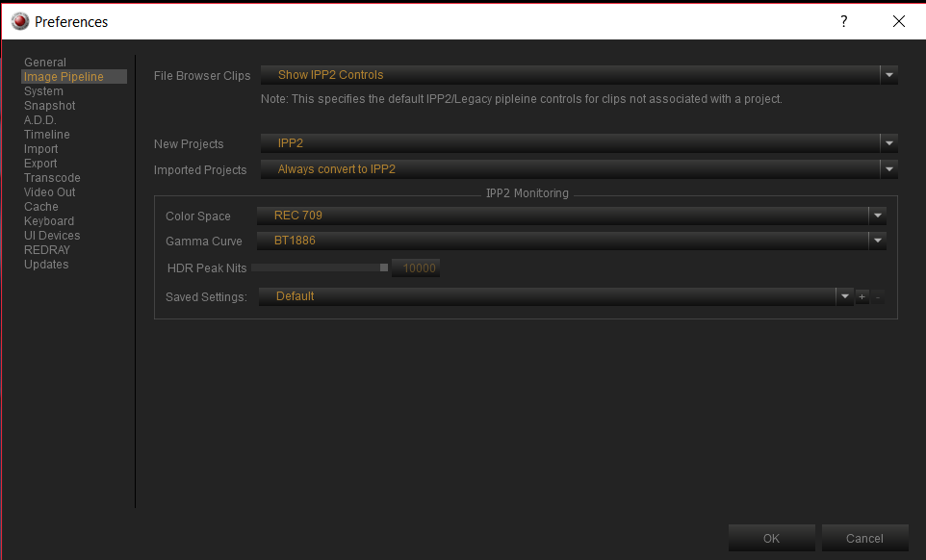
Task: Open the General preferences section
Action: (45, 62)
